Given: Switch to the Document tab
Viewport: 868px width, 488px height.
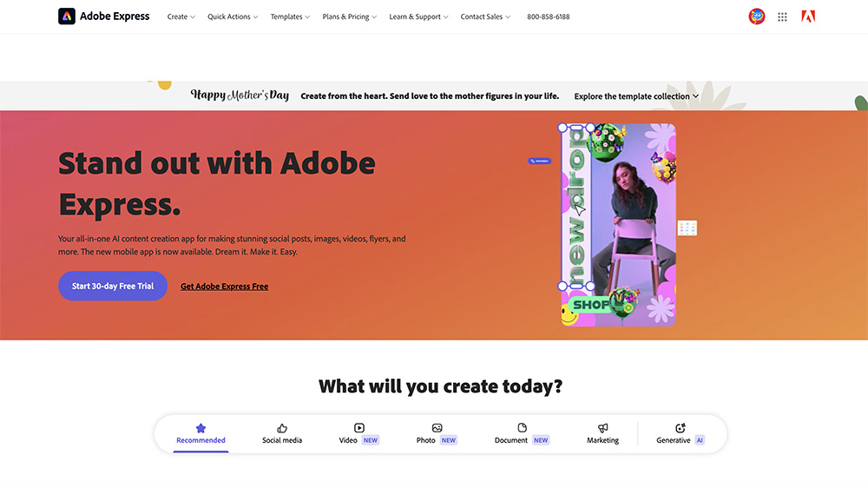Looking at the screenshot, I should pos(522,433).
